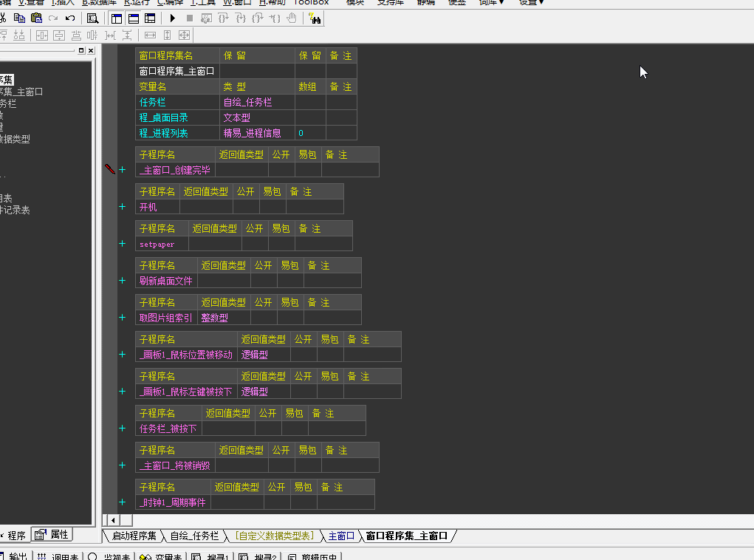The image size is (754, 560).
Task: Select the 取图片组索引 subroutine name cell
Action: click(166, 318)
